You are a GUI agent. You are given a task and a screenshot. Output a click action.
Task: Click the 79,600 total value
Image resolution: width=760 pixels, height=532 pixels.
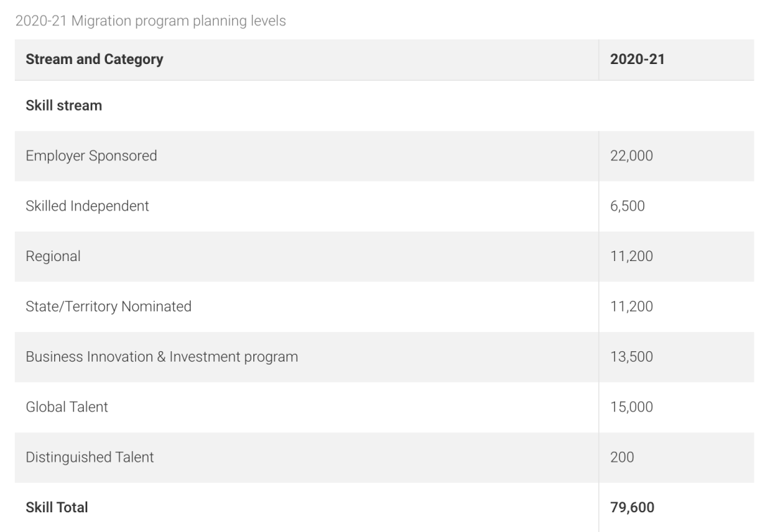click(633, 507)
